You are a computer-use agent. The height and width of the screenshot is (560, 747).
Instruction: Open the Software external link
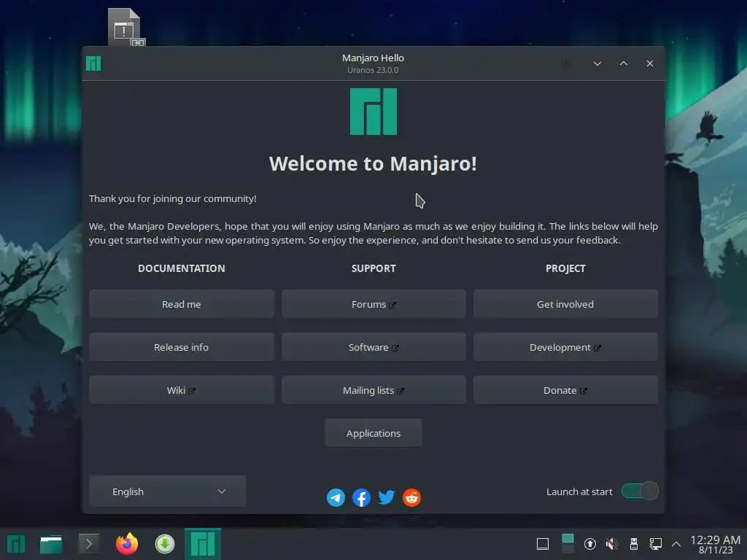(x=373, y=347)
